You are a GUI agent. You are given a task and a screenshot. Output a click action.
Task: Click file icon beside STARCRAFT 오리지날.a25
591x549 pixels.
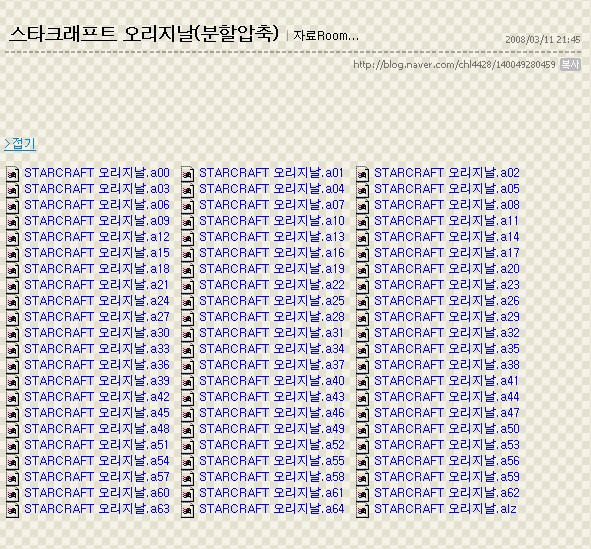tap(188, 302)
